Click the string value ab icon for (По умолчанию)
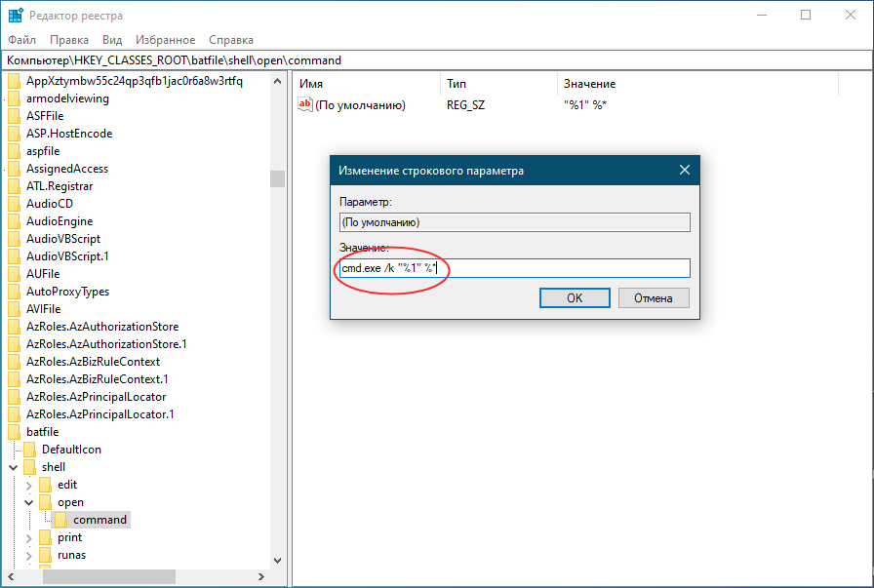This screenshot has width=874, height=588. (305, 104)
